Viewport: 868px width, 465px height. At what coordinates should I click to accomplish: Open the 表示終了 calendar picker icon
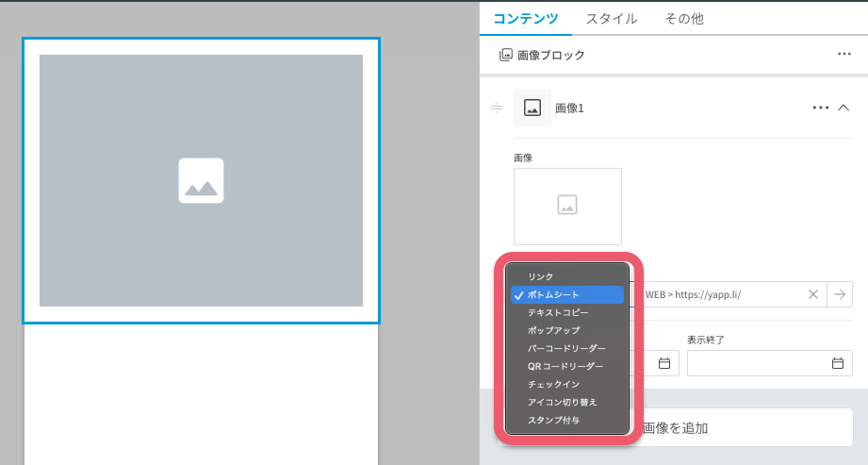[838, 363]
